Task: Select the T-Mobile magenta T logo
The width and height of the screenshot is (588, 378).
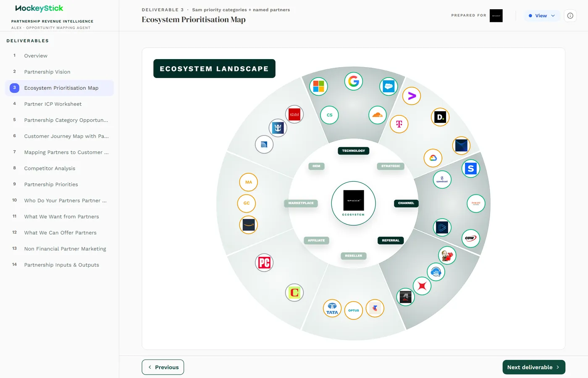Action: coord(399,124)
